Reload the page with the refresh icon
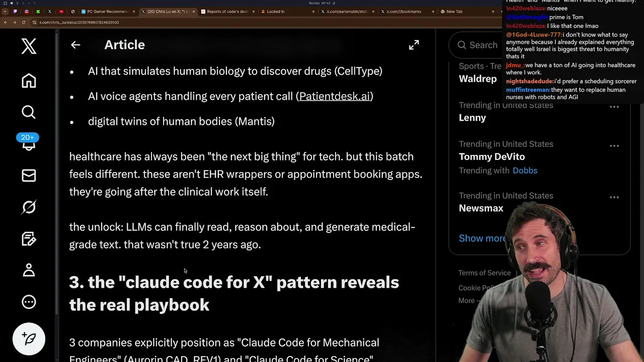The width and height of the screenshot is (644, 362). point(24,22)
